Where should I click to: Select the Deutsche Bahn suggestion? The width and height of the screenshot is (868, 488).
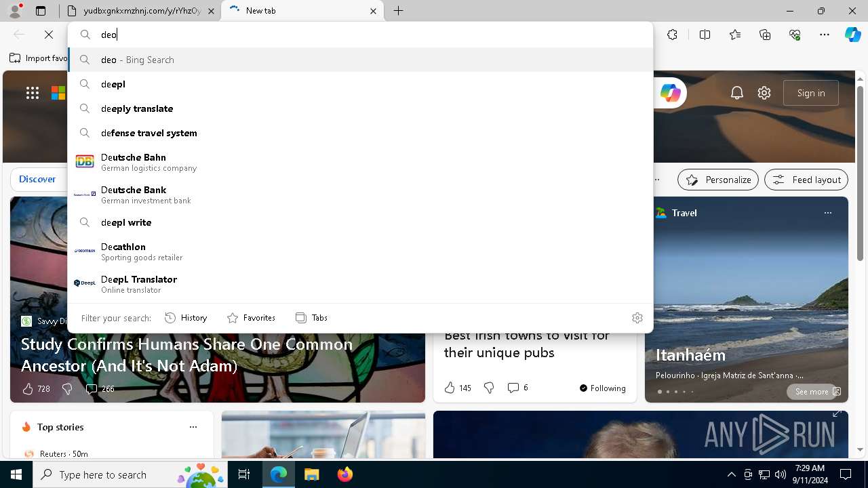click(360, 162)
